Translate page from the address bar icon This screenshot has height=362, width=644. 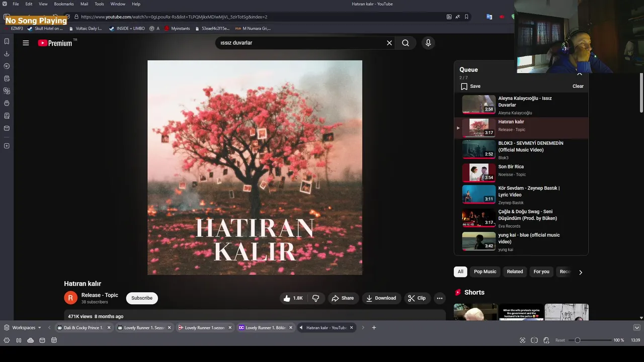click(x=457, y=17)
